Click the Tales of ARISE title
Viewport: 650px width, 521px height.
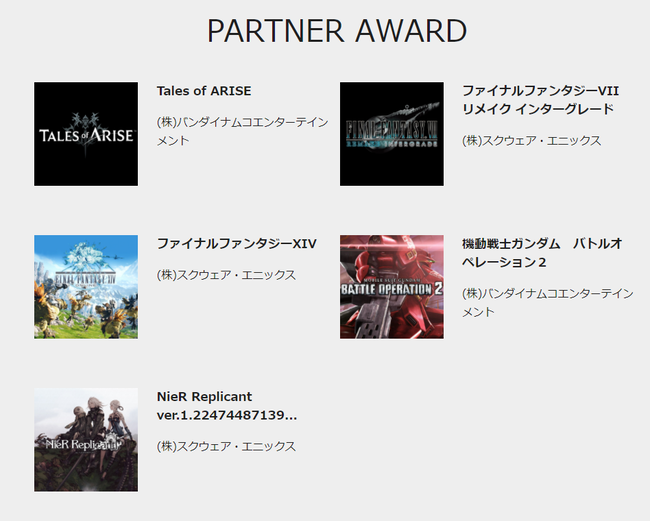(x=204, y=91)
